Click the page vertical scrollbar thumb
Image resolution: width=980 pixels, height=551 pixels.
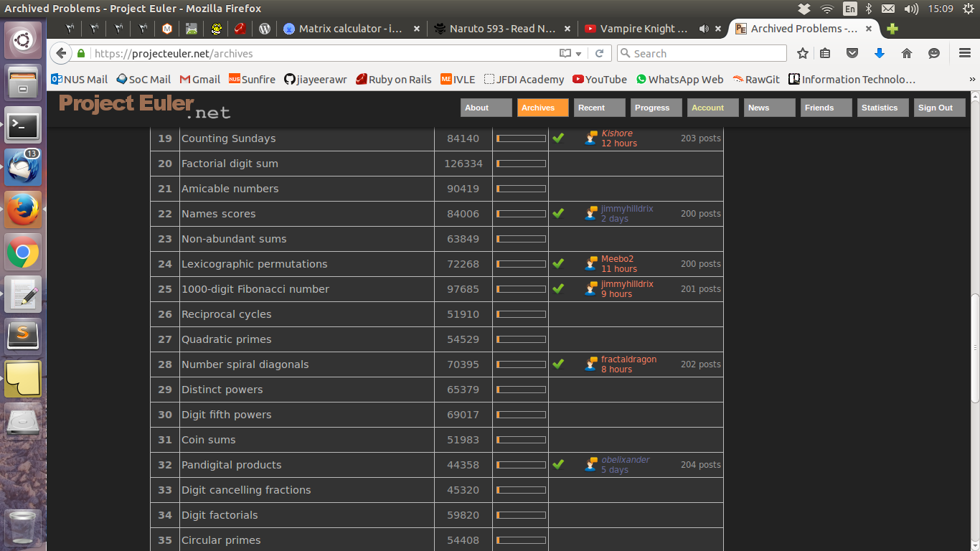point(975,347)
